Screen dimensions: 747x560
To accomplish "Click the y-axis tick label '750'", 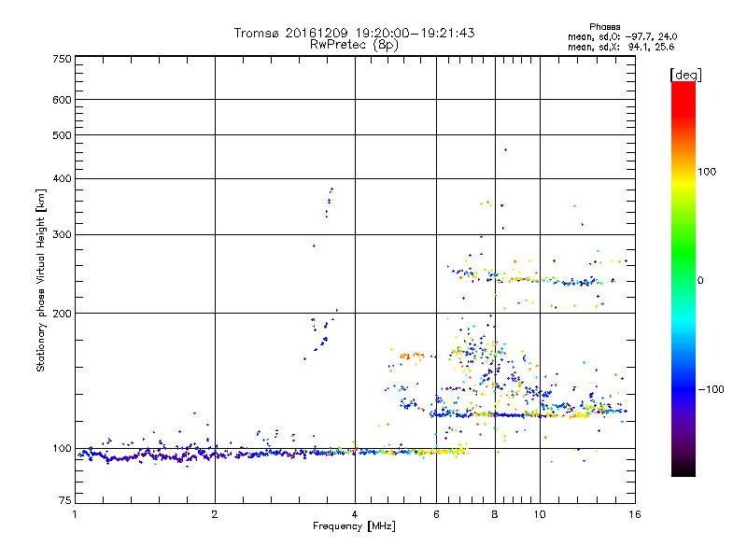I will [62, 59].
